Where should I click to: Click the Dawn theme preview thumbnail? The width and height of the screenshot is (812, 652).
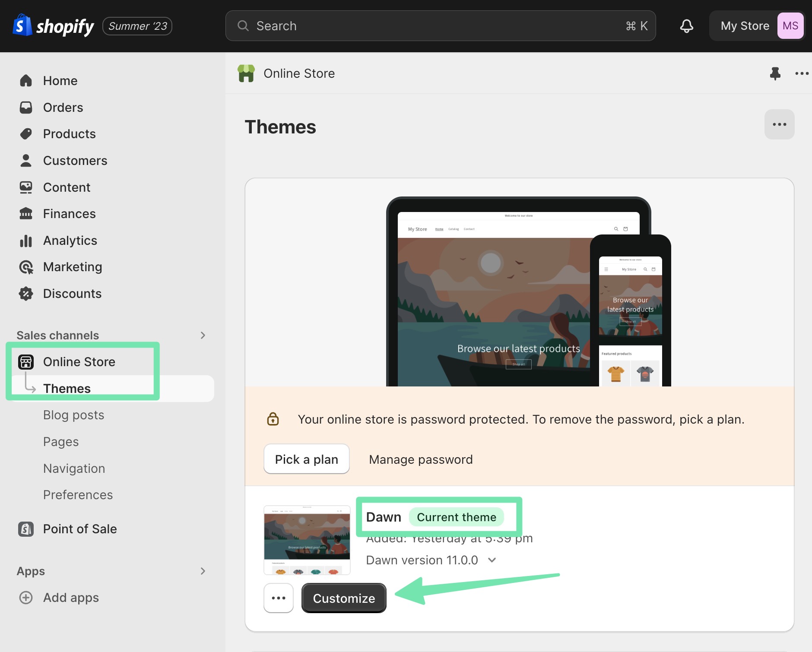307,540
